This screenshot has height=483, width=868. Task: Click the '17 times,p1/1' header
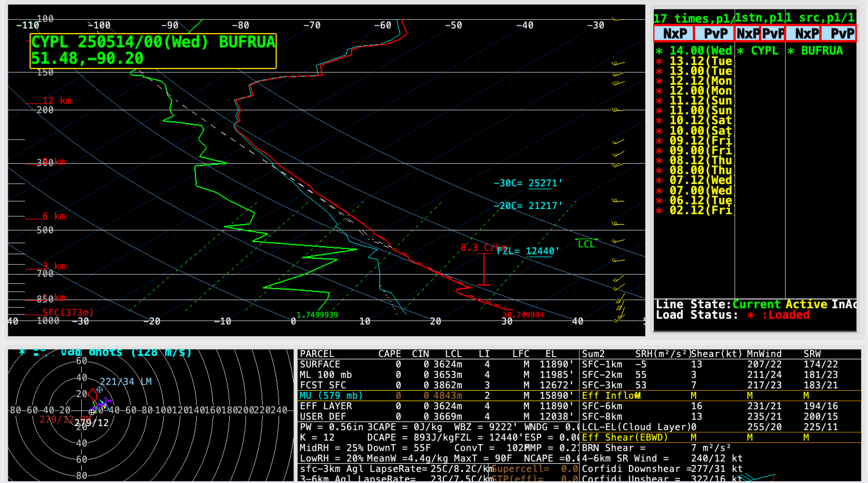[694, 18]
